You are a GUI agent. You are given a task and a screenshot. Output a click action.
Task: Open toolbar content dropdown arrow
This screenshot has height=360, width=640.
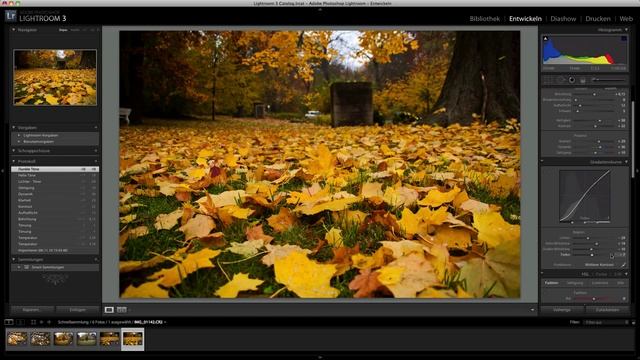click(x=532, y=310)
